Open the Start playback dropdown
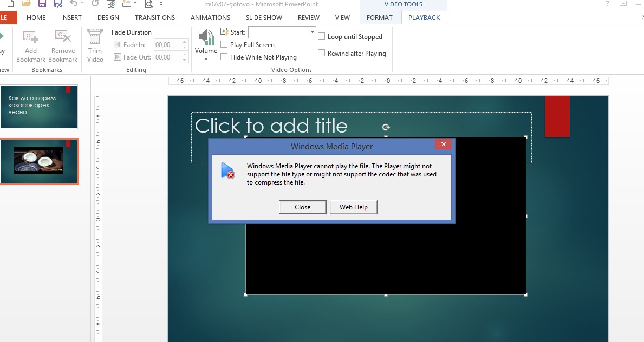Image resolution: width=644 pixels, height=342 pixels. (x=312, y=32)
